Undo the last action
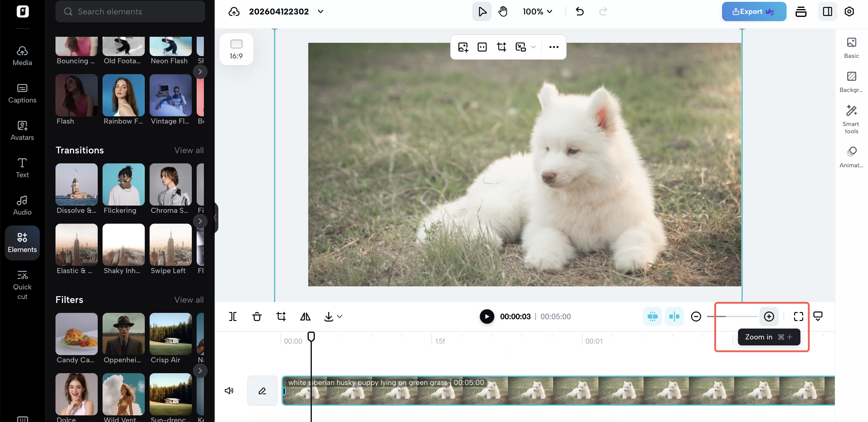 pyautogui.click(x=580, y=11)
